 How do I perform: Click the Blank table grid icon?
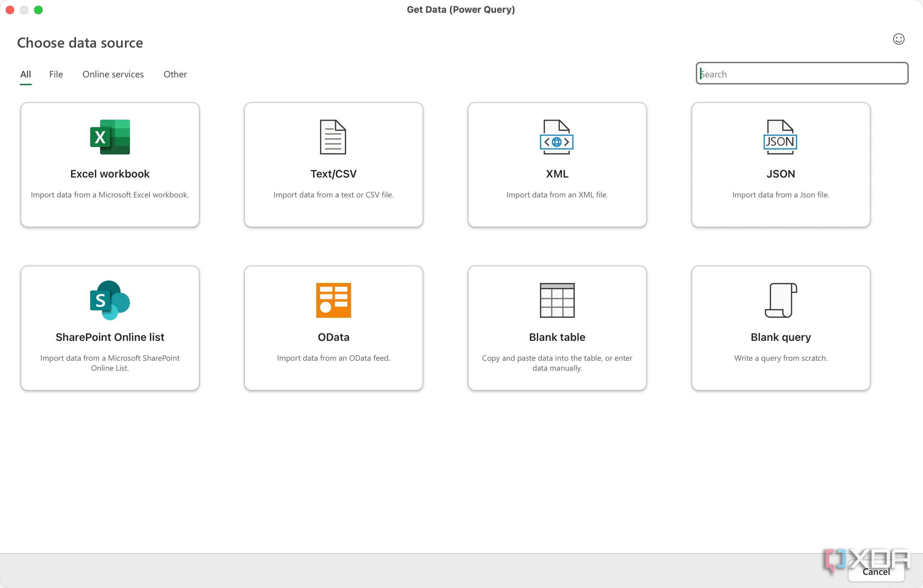[x=557, y=300]
